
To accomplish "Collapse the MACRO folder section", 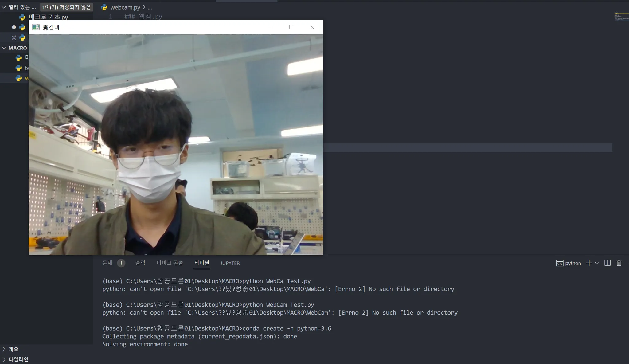I will [4, 48].
